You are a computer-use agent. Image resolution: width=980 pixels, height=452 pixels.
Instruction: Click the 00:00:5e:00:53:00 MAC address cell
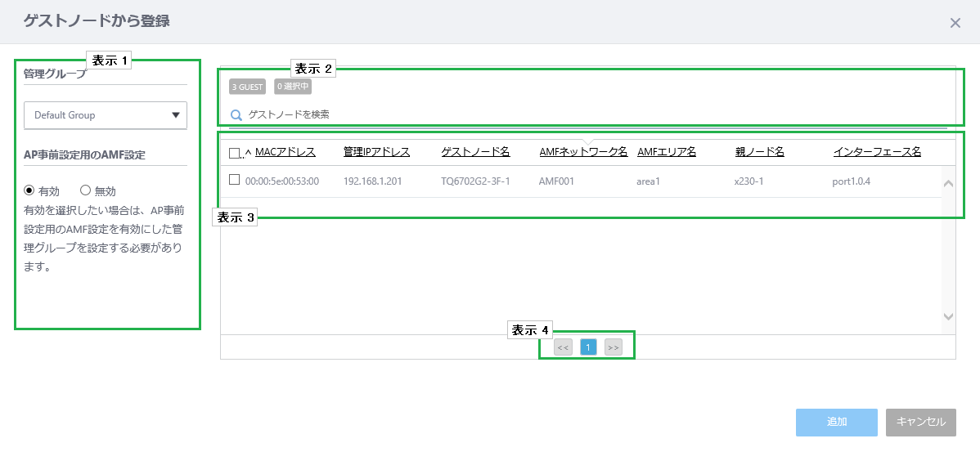click(x=282, y=181)
